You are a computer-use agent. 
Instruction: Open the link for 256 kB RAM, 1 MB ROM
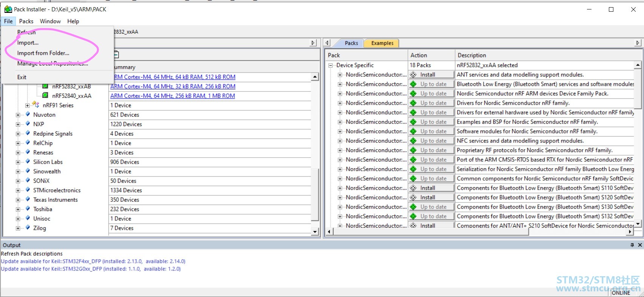pos(172,96)
